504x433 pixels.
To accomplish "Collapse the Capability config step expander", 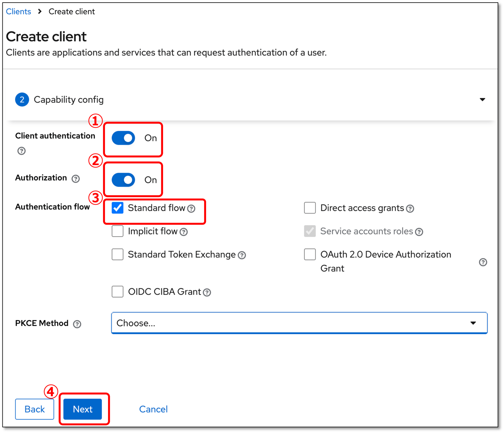I will coord(482,99).
